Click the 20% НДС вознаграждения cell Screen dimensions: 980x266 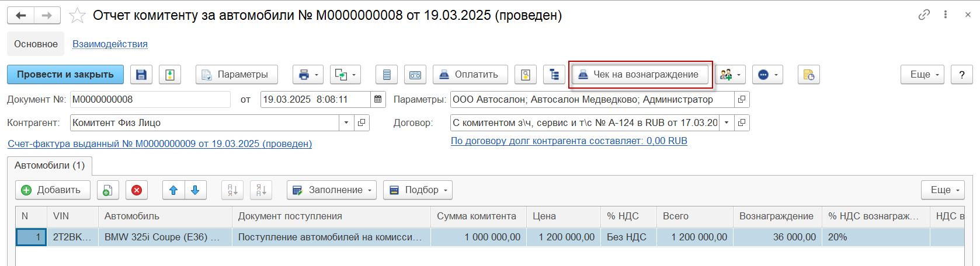click(876, 237)
